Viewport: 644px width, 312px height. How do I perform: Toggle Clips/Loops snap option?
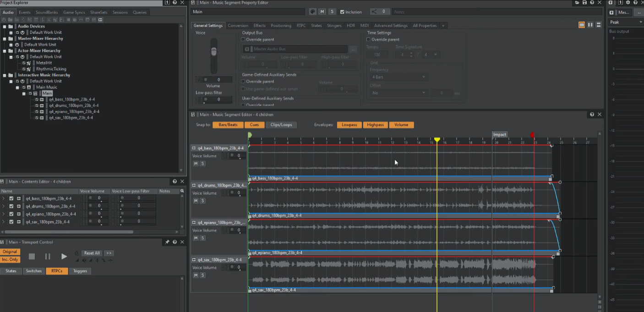click(281, 125)
